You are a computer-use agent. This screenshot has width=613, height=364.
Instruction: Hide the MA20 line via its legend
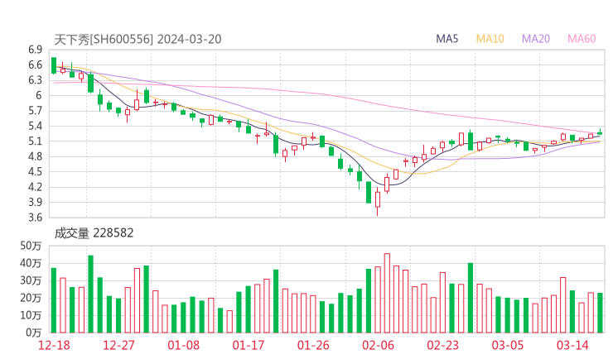click(x=536, y=39)
